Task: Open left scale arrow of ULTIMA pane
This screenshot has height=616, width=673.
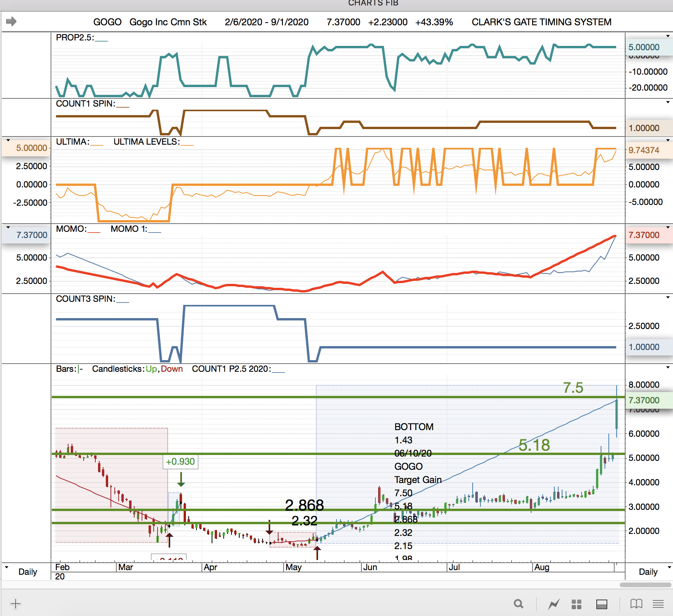Action: tap(8, 140)
